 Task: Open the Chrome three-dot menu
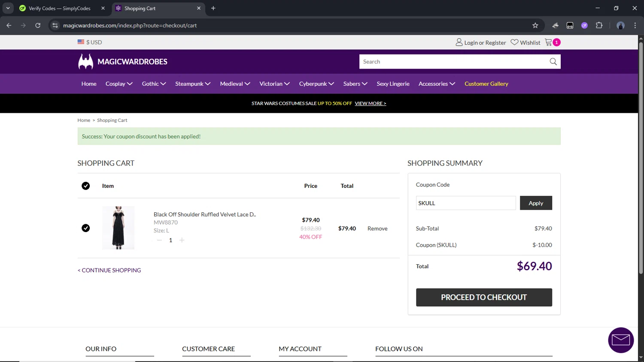[635, 25]
